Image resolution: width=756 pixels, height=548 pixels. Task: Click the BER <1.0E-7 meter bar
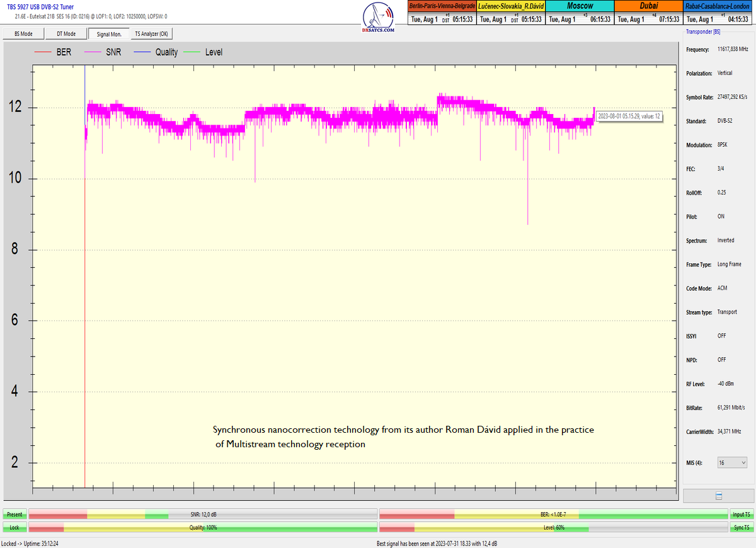pyautogui.click(x=553, y=515)
